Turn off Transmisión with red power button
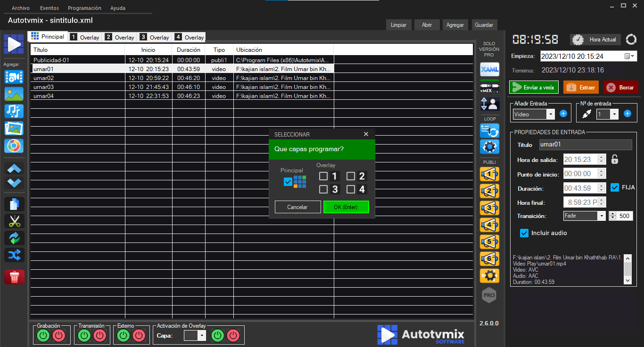 pyautogui.click(x=100, y=336)
